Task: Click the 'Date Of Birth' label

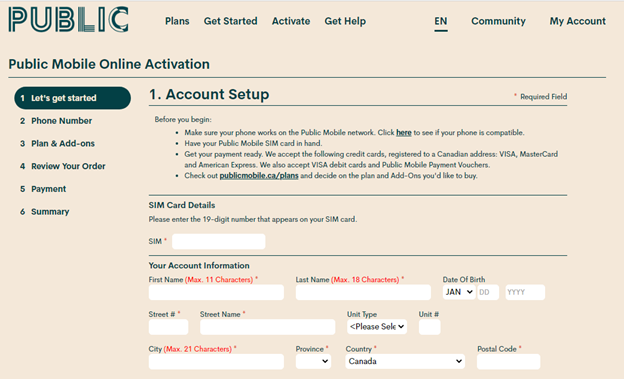Action: click(x=464, y=279)
